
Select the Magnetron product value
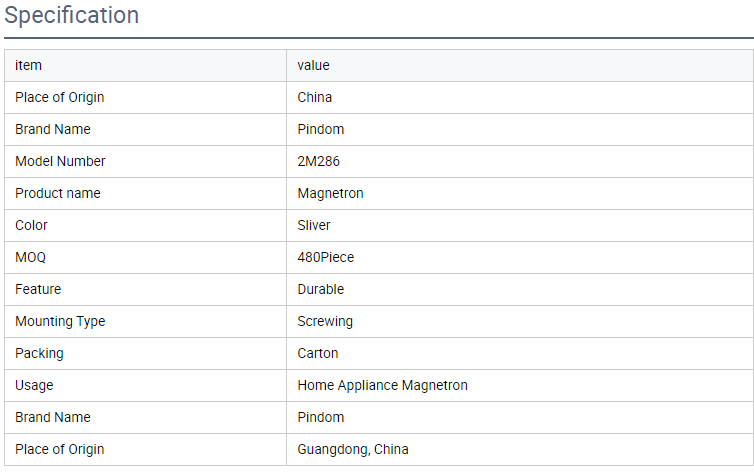click(x=330, y=193)
